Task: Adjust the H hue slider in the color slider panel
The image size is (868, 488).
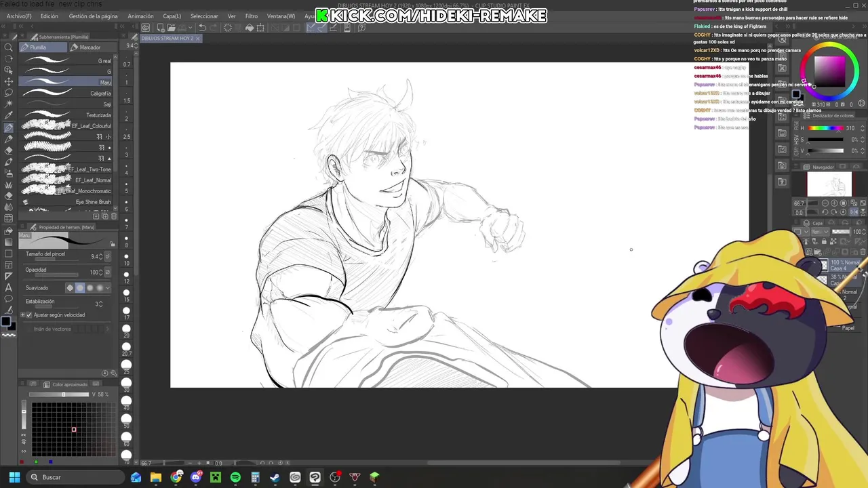Action: point(825,128)
